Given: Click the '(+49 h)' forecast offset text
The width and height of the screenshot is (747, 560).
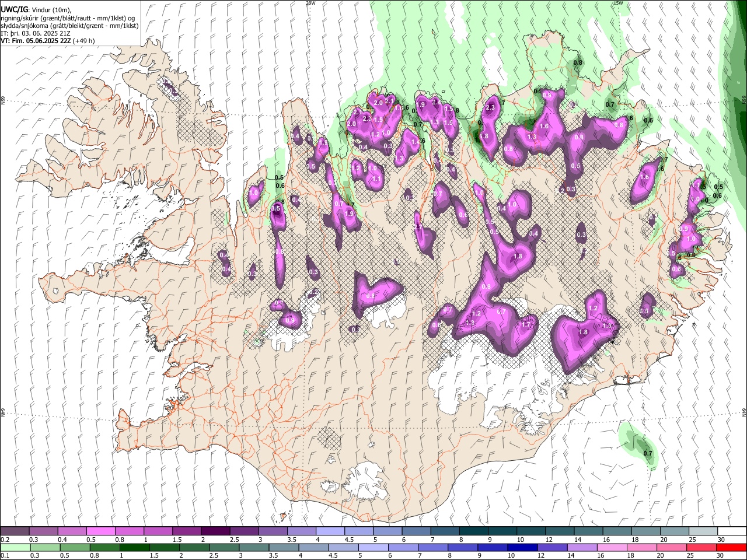Looking at the screenshot, I should (84, 41).
